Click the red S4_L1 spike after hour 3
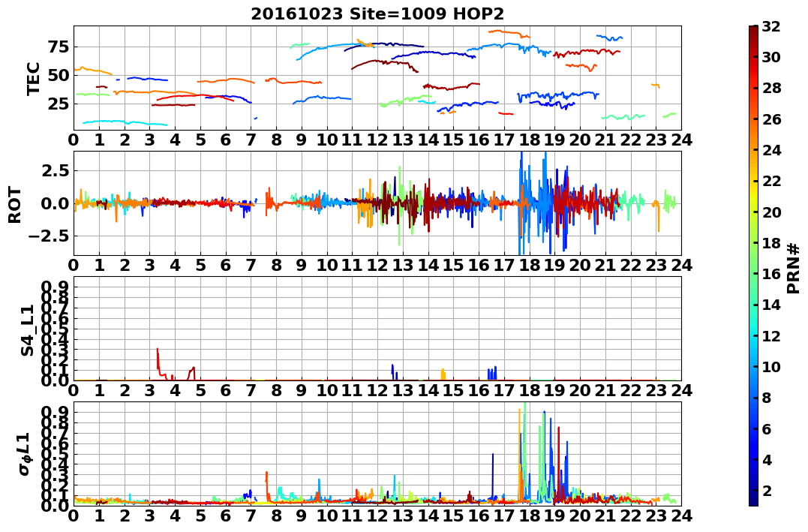The image size is (808, 532). pyautogui.click(x=158, y=360)
